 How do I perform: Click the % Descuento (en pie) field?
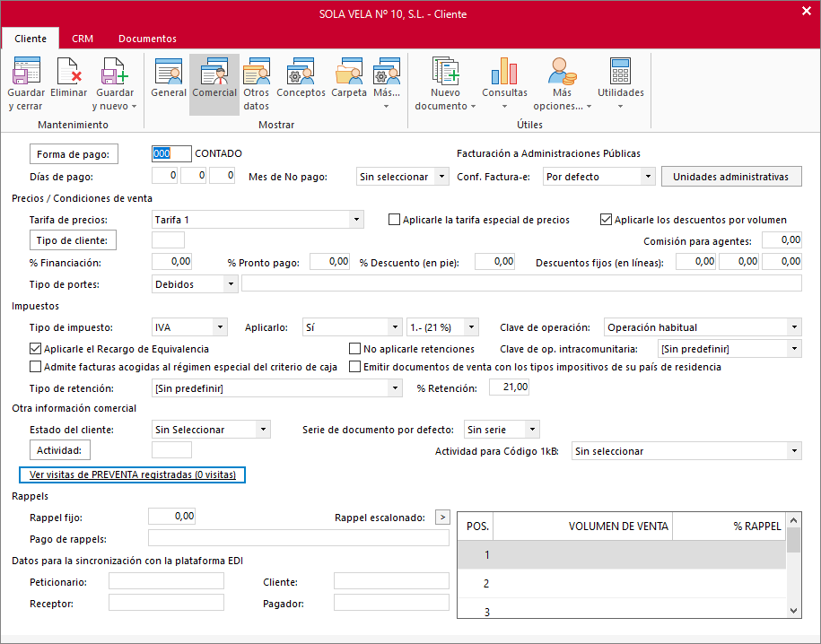494,261
